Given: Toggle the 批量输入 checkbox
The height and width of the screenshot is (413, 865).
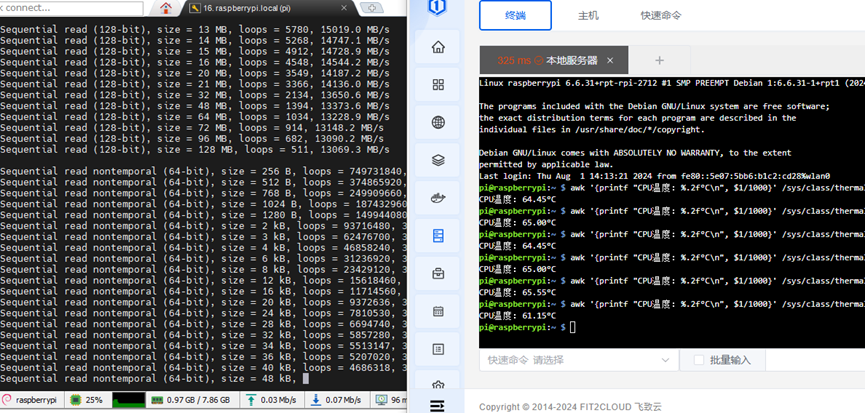Looking at the screenshot, I should [698, 360].
